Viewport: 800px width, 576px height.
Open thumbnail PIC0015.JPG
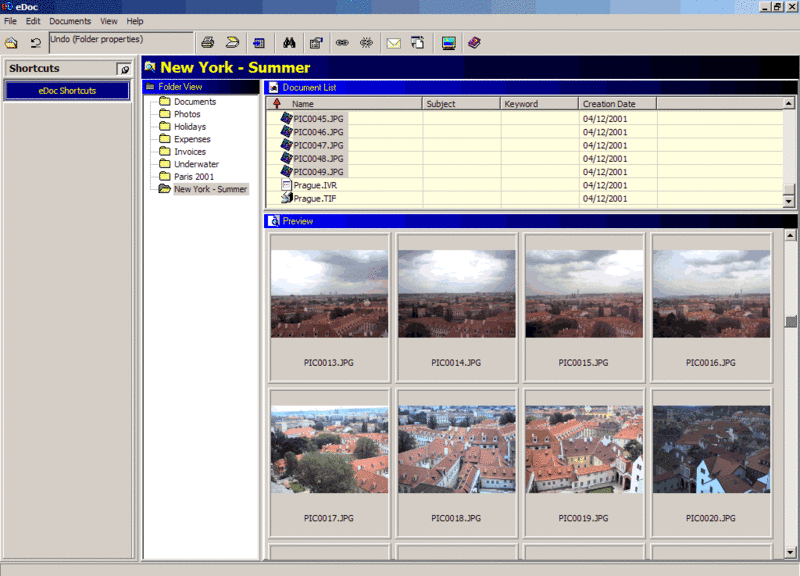[584, 308]
